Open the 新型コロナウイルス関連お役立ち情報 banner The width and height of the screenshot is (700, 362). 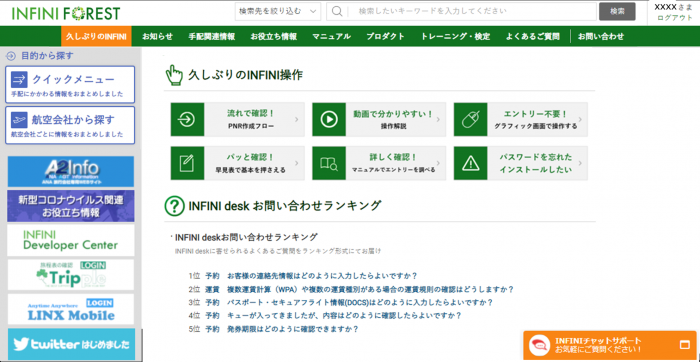71,206
